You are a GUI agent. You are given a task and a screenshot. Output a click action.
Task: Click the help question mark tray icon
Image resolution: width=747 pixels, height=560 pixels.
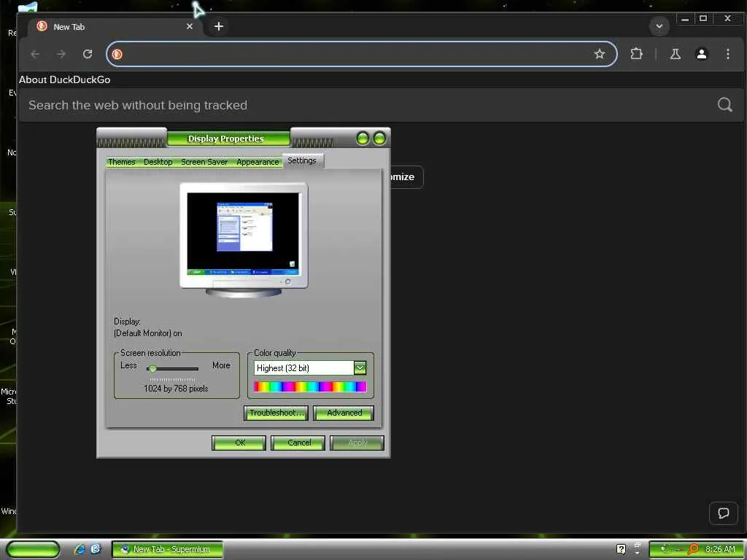[x=621, y=550]
